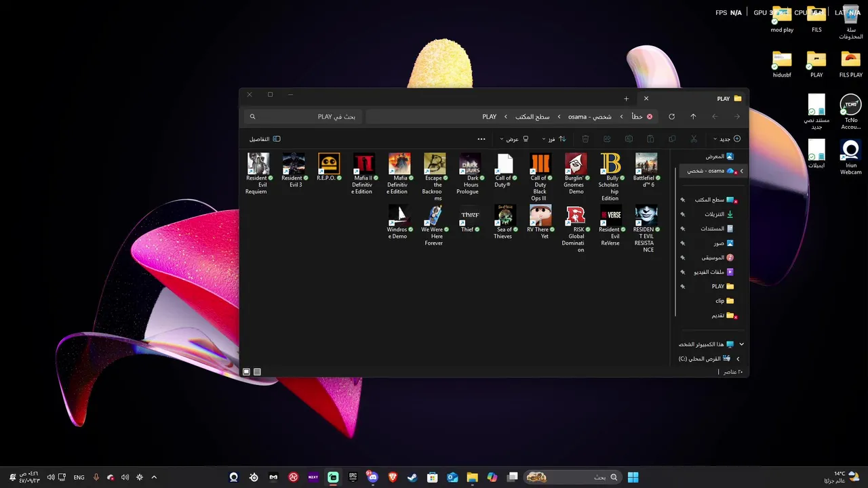The image size is (868, 488).
Task: Select Burglin' Gnomes Demo shortcut
Action: pyautogui.click(x=576, y=173)
